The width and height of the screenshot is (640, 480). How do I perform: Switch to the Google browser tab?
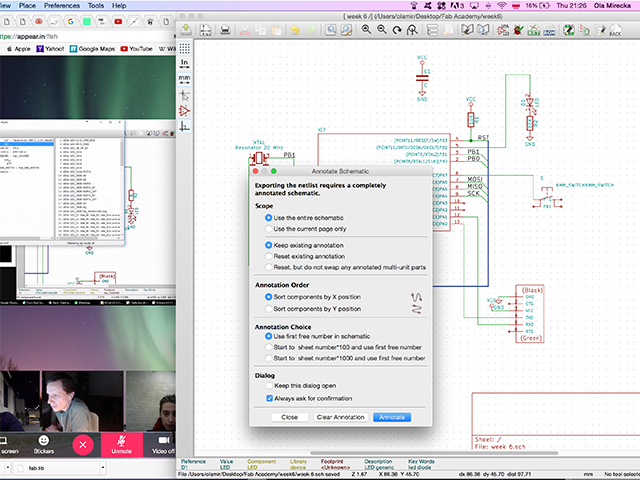71,22
